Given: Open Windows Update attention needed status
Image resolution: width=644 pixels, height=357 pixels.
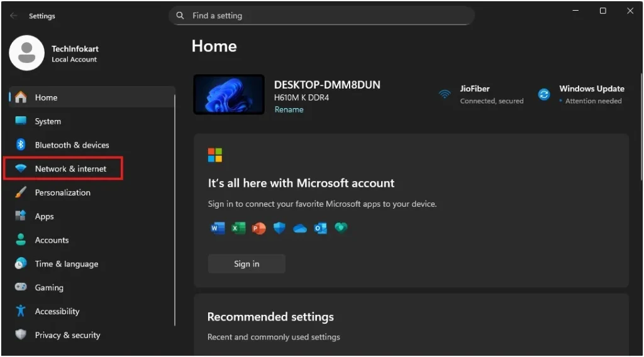Looking at the screenshot, I should coord(581,94).
